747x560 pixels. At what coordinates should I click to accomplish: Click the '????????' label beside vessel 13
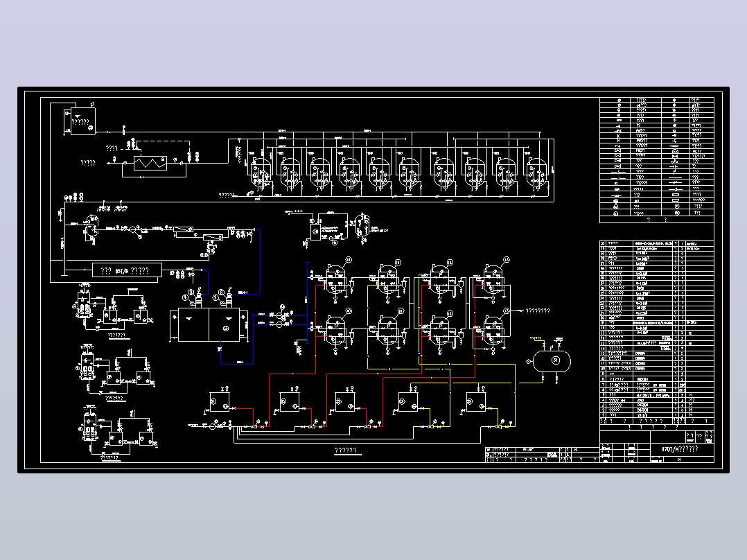tap(538, 311)
